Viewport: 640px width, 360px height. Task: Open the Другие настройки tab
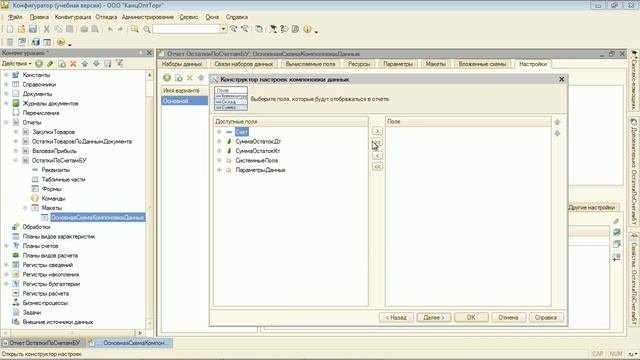(x=591, y=207)
